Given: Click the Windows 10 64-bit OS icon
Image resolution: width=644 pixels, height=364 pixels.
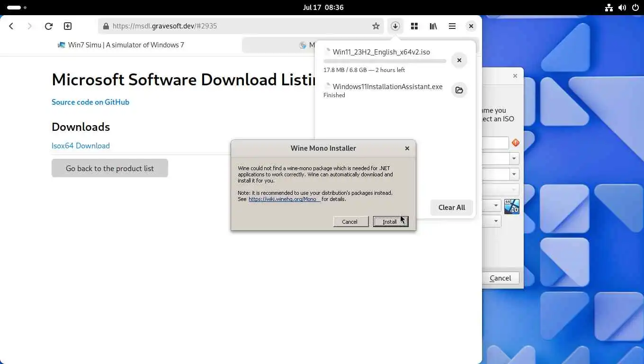Looking at the screenshot, I should coord(512,206).
